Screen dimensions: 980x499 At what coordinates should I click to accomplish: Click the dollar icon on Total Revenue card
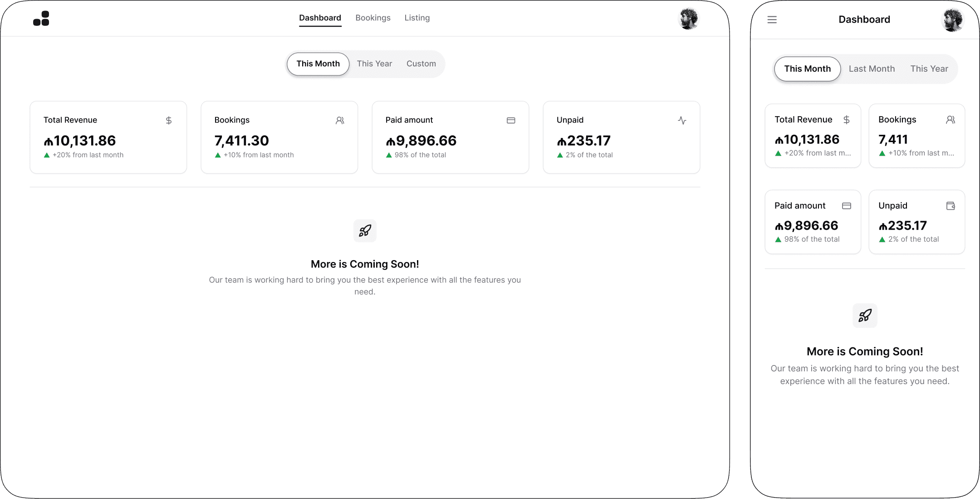click(168, 120)
